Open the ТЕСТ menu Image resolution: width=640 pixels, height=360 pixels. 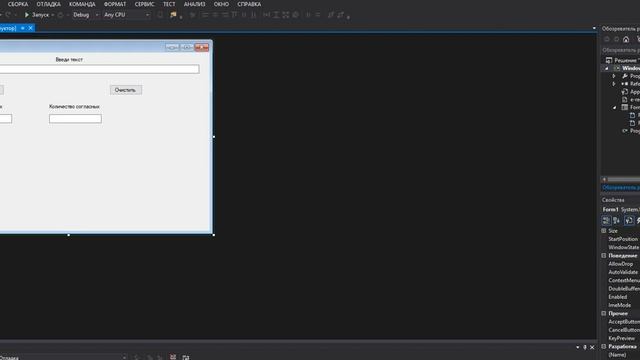[x=169, y=4]
